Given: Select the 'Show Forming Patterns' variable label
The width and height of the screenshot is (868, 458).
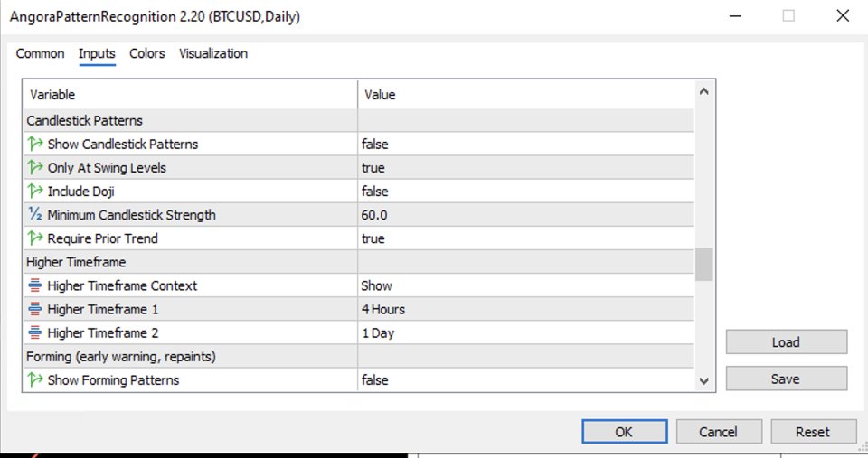Looking at the screenshot, I should tap(114, 380).
